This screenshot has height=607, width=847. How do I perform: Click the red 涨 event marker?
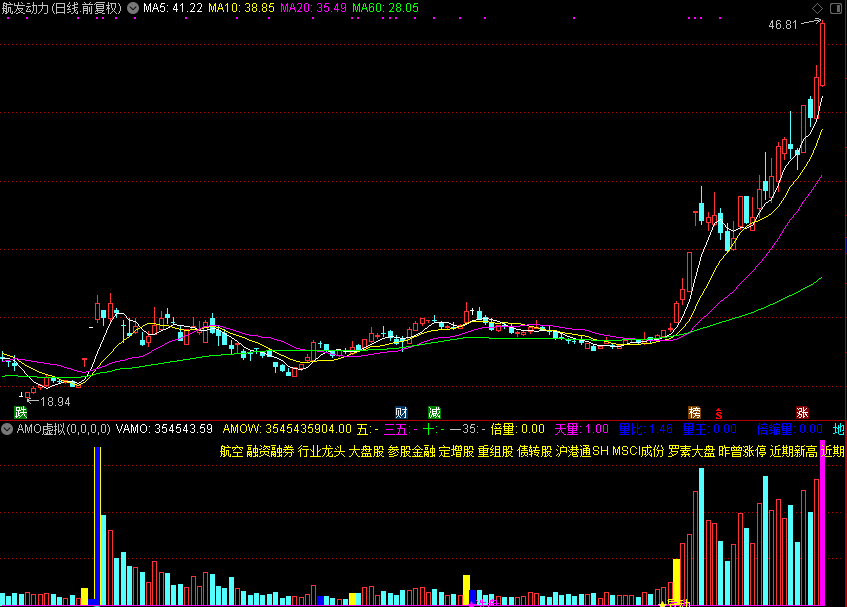[x=802, y=413]
